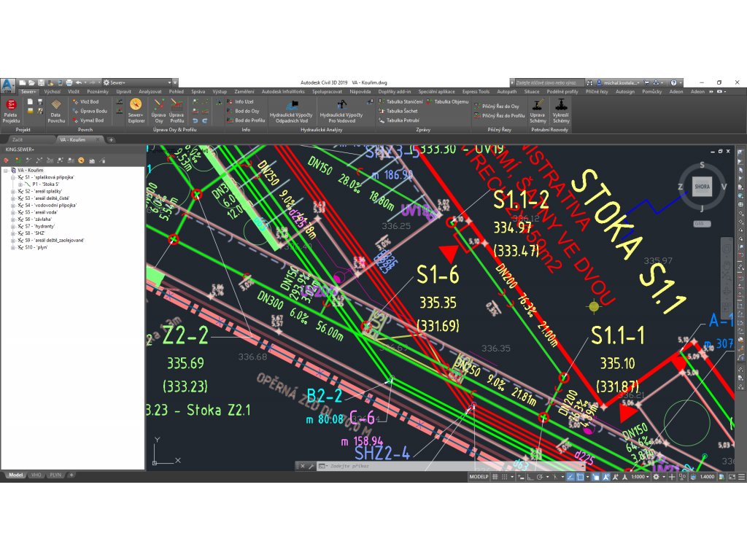Viewport: 747px width, 560px height.
Task: Click Příčný Řez do Profilu button
Action: pyautogui.click(x=499, y=116)
